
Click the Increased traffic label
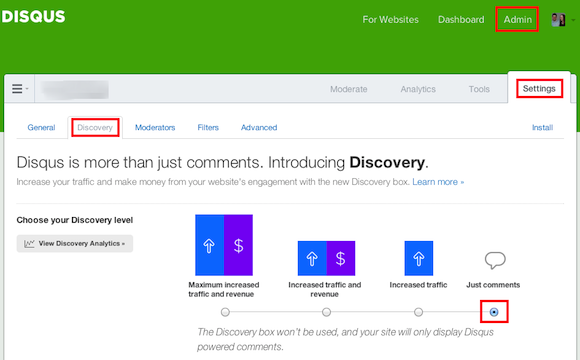pos(418,285)
